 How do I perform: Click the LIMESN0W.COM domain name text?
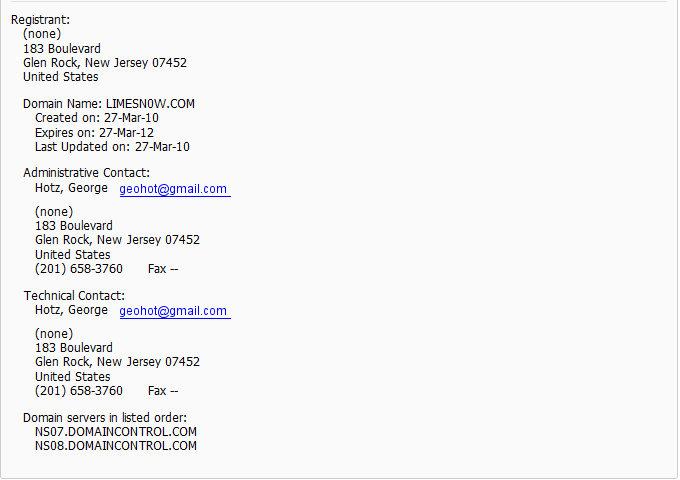point(150,104)
